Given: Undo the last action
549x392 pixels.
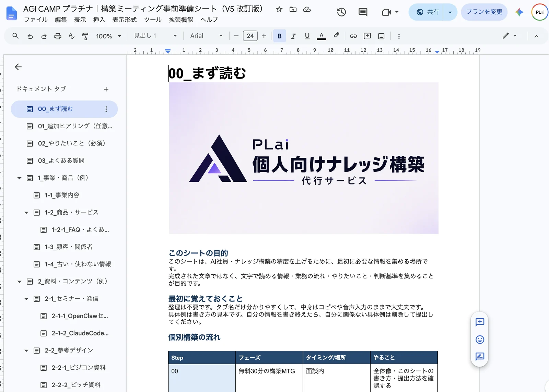Looking at the screenshot, I should click(30, 36).
